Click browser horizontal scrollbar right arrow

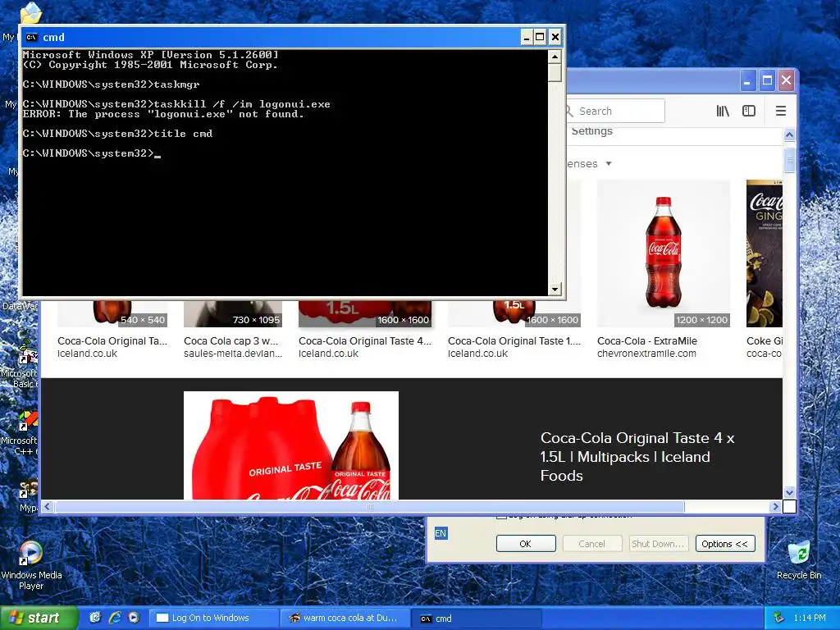tap(775, 506)
